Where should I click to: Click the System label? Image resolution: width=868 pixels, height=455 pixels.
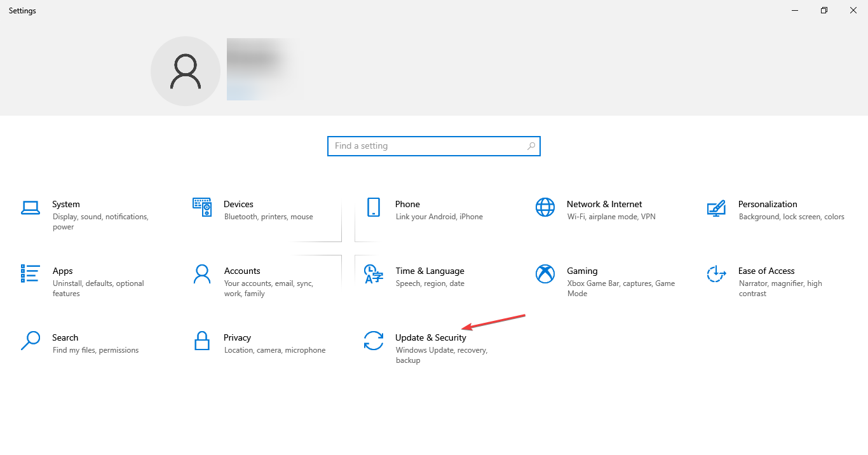pos(66,204)
